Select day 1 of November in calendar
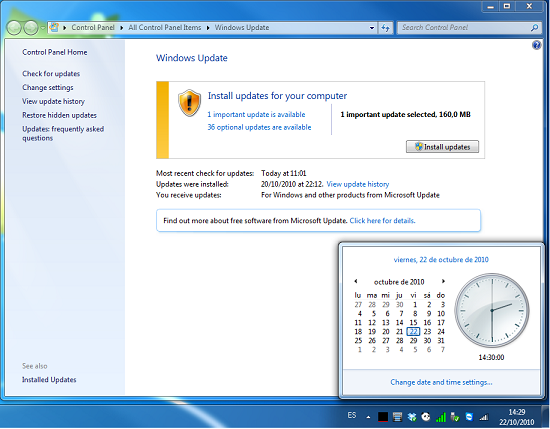The height and width of the screenshot is (429, 550). (360, 350)
